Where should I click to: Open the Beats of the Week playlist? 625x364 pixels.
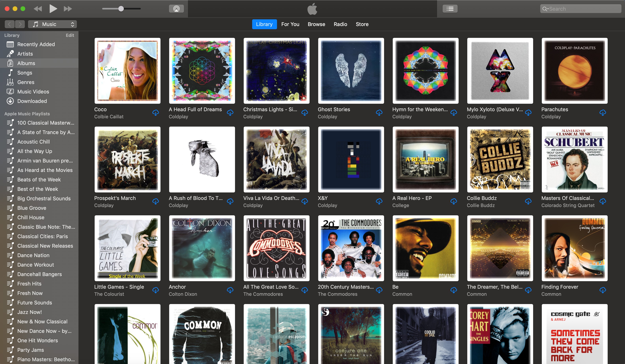pyautogui.click(x=39, y=179)
